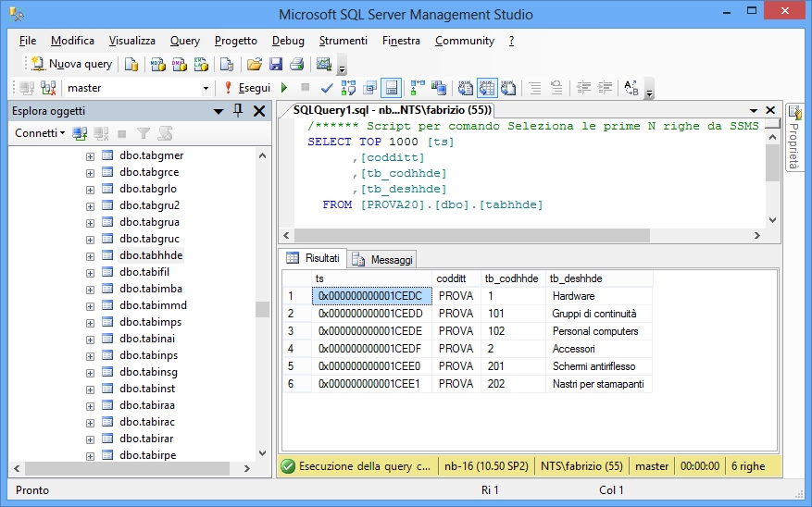
Task: Click the connect icon in Esplora oggetti
Action: coord(81,133)
